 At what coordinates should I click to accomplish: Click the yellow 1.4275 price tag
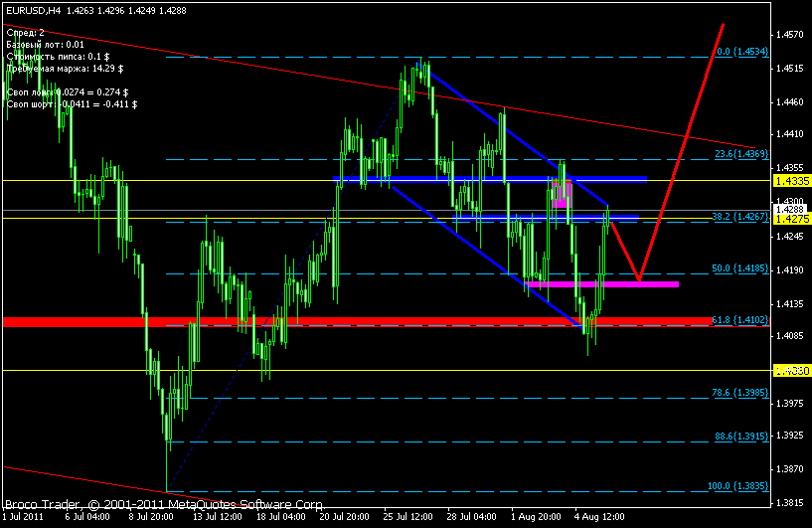click(x=792, y=219)
